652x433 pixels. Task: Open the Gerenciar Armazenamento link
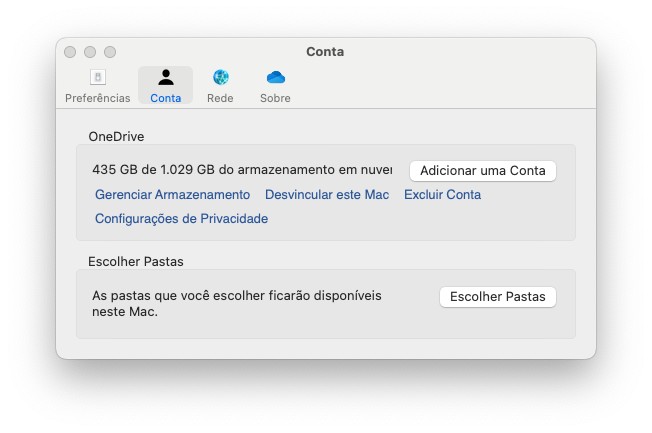coord(172,195)
